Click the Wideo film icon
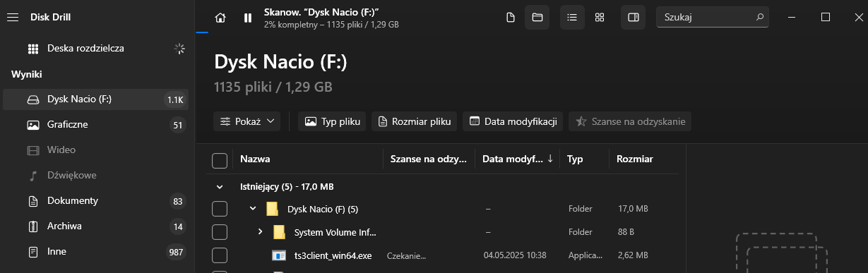The height and width of the screenshot is (273, 868). (x=32, y=150)
